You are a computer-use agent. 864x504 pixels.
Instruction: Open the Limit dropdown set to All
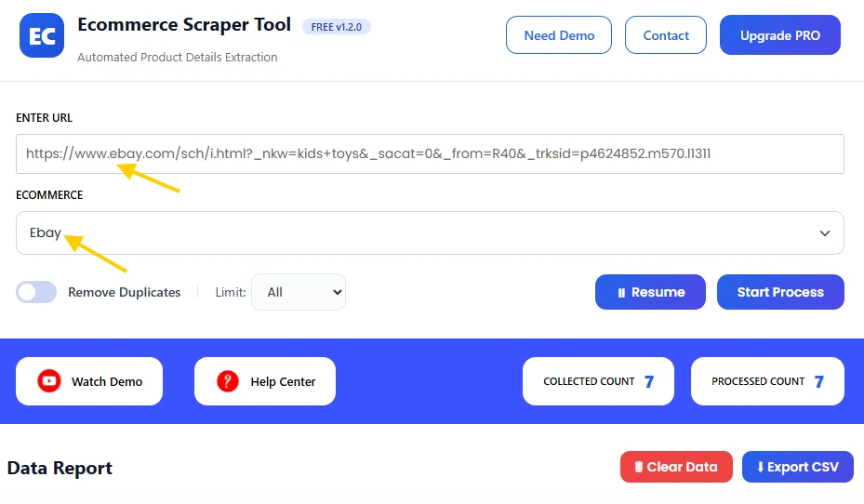point(299,292)
